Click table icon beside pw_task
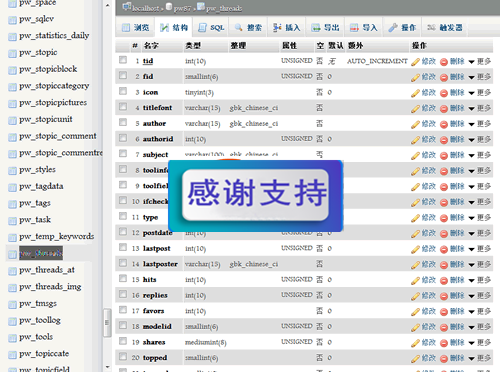 (12, 221)
